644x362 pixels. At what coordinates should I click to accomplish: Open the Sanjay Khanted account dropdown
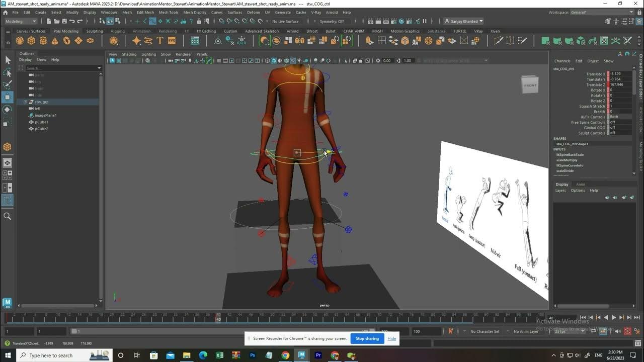click(463, 21)
